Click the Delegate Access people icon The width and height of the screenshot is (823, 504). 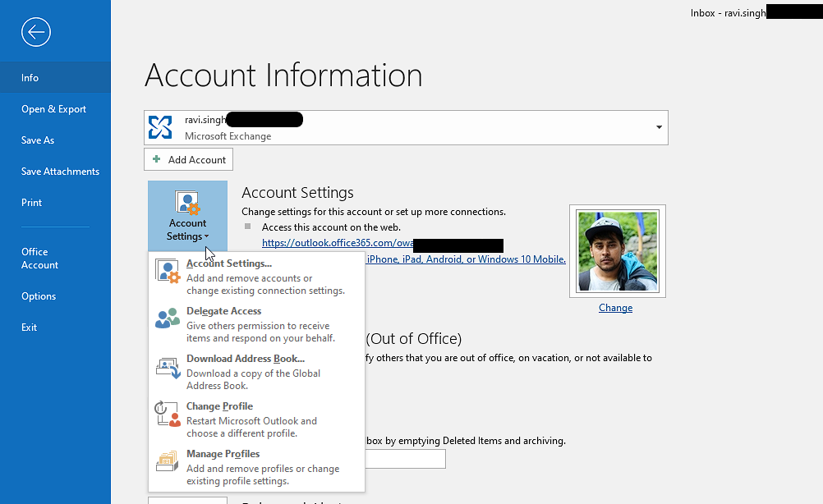coord(168,318)
